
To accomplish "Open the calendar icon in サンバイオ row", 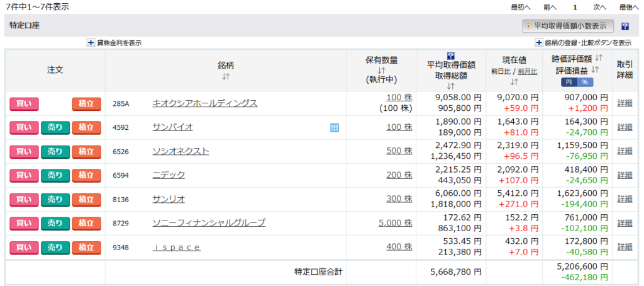I will 335,127.
